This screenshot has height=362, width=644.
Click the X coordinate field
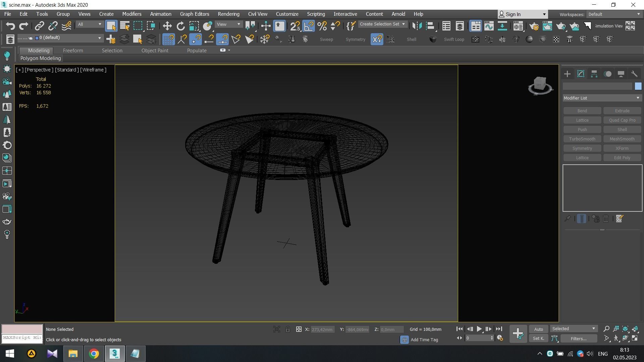pyautogui.click(x=323, y=330)
